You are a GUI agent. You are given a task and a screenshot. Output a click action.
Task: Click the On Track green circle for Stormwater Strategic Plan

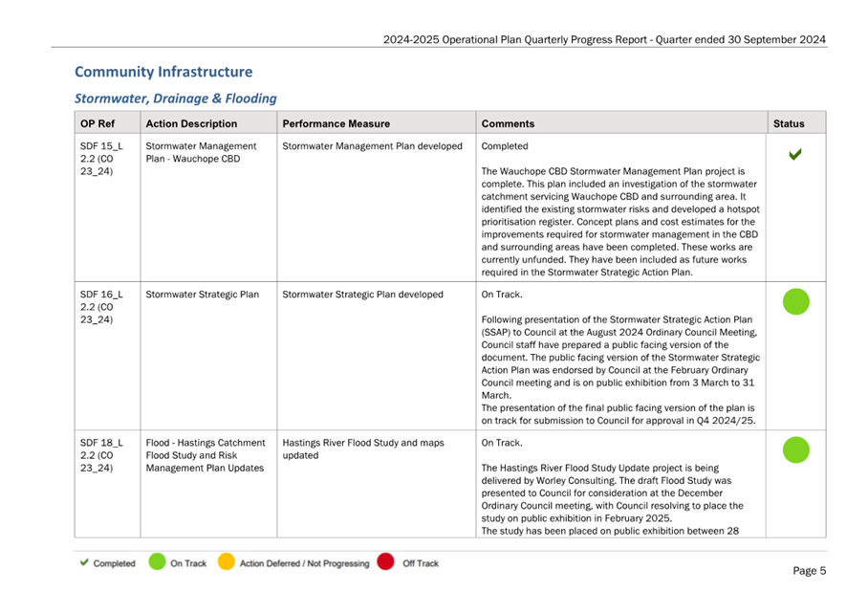click(x=796, y=302)
